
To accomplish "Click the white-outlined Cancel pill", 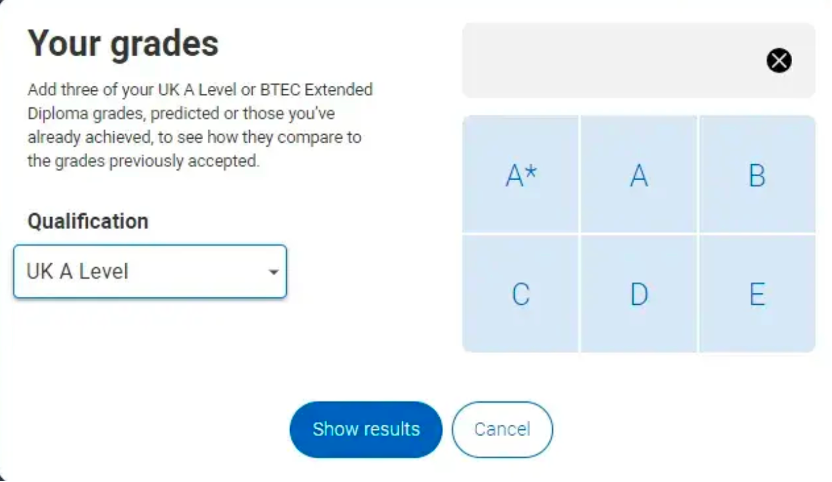I will pos(502,429).
